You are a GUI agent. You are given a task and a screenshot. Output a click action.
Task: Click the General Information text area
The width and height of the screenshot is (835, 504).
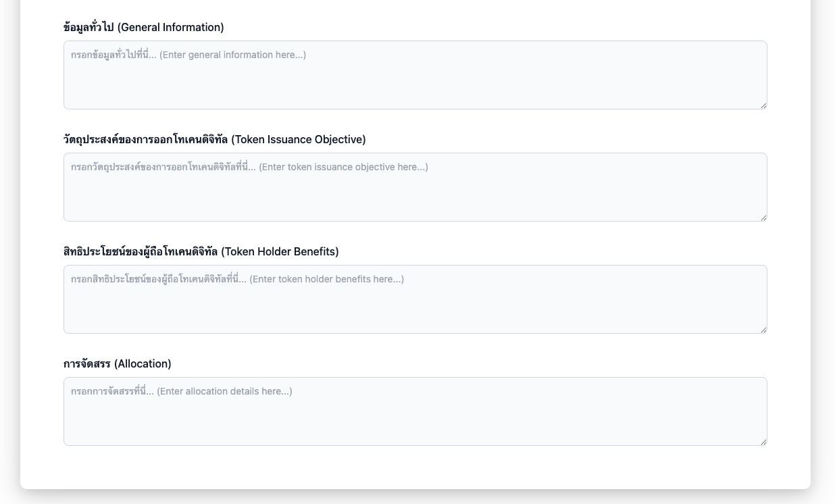click(415, 81)
